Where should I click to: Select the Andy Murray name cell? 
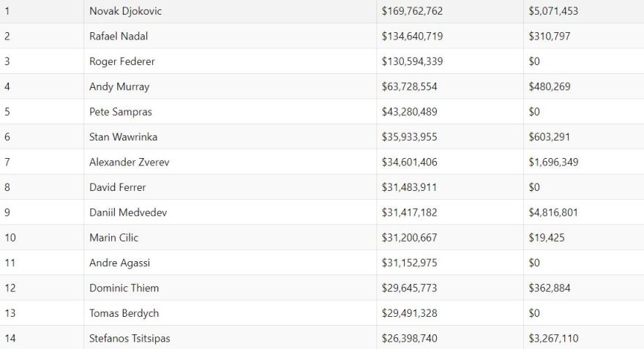point(119,86)
